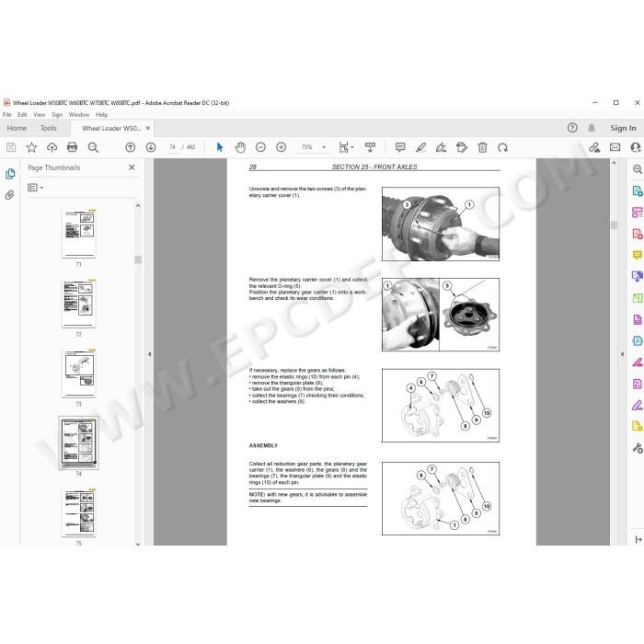Open the Sign document tool in the toolbar
The image size is (644, 644).
click(x=441, y=147)
